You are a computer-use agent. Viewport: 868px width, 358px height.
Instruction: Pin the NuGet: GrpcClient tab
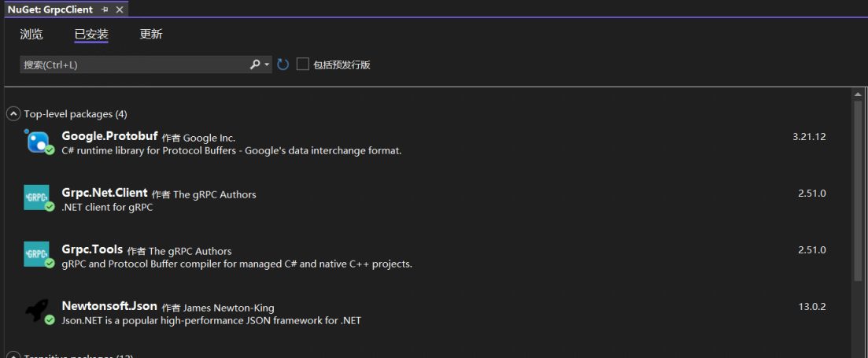pyautogui.click(x=105, y=9)
